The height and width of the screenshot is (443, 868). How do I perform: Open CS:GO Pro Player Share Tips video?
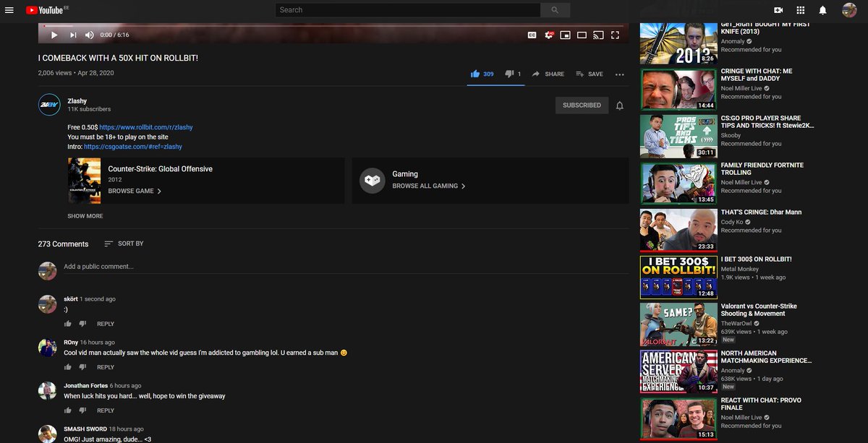tap(767, 122)
